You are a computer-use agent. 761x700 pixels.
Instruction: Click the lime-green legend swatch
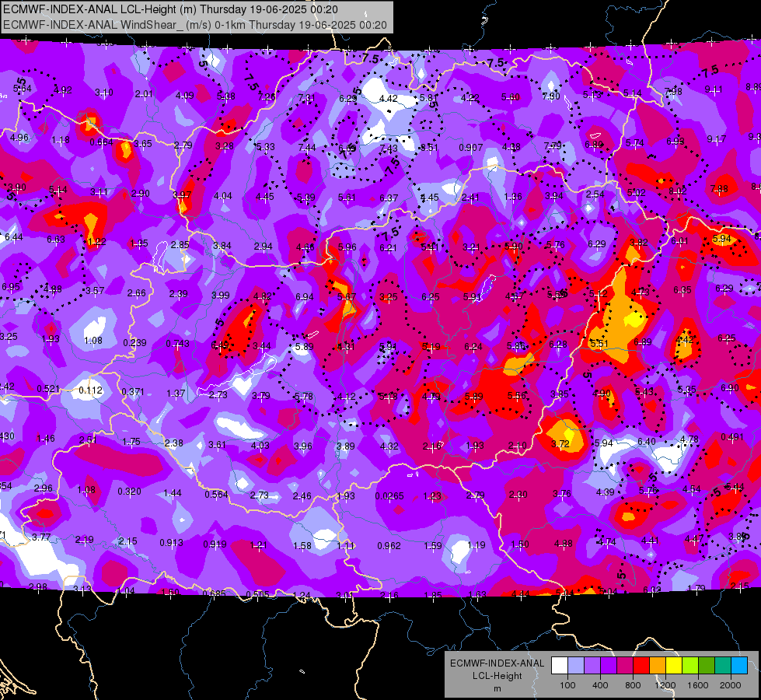pyautogui.click(x=690, y=666)
